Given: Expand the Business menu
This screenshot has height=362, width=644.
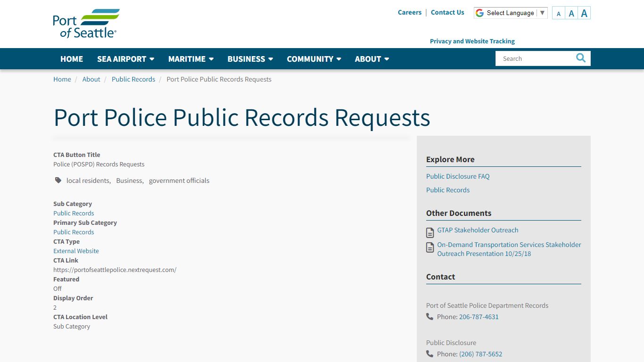Looking at the screenshot, I should pyautogui.click(x=250, y=59).
